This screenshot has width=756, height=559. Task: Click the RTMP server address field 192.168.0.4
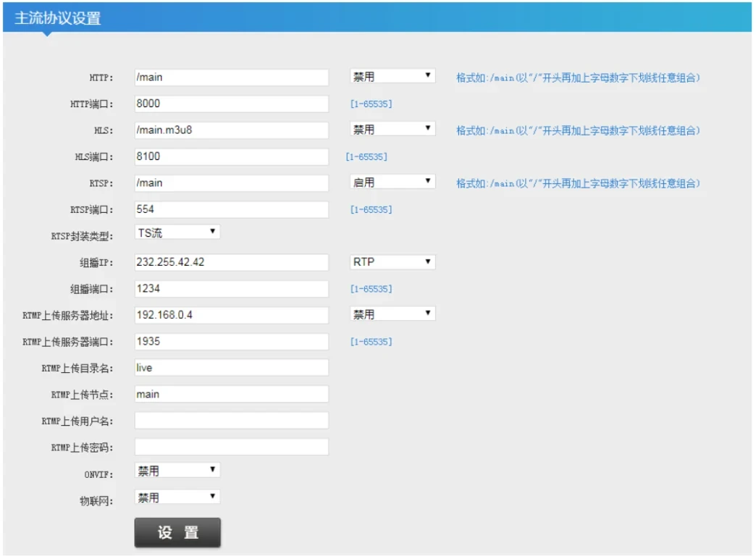tap(232, 316)
